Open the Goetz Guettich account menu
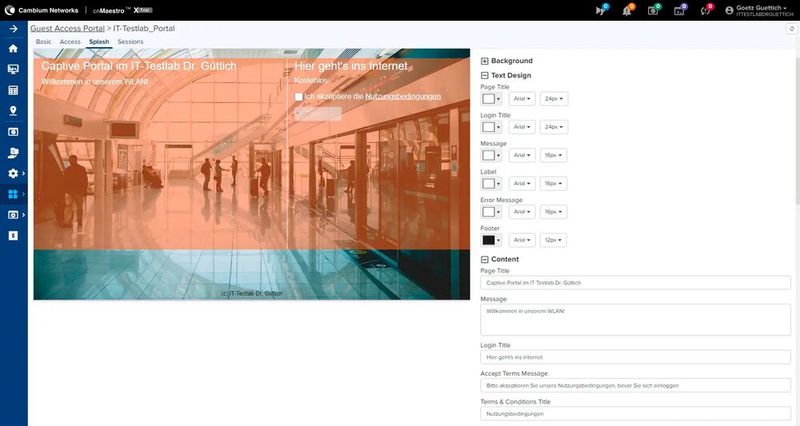Image resolution: width=800 pixels, height=426 pixels. (759, 10)
